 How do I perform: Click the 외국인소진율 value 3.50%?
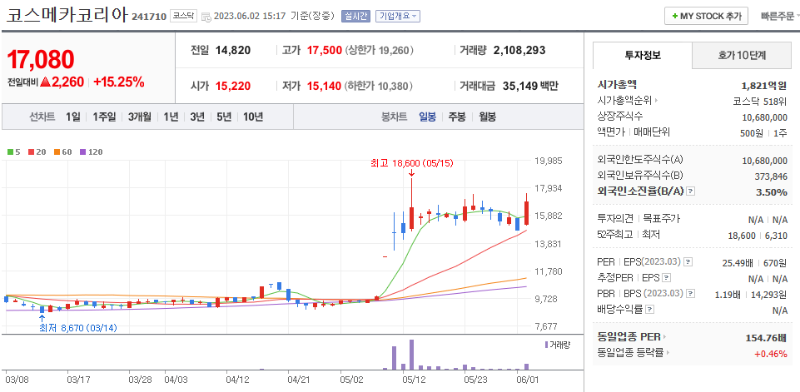click(772, 192)
